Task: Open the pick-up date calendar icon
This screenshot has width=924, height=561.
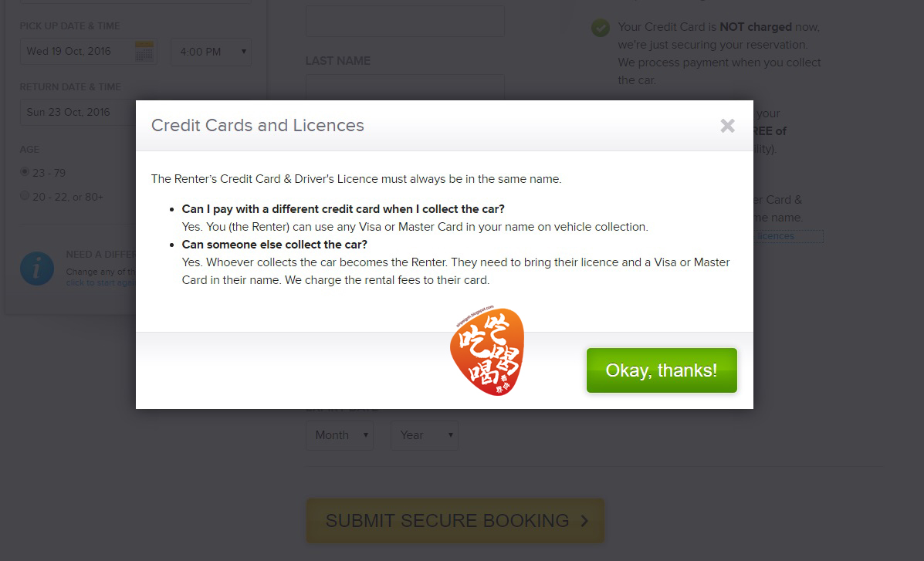Action: point(144,52)
